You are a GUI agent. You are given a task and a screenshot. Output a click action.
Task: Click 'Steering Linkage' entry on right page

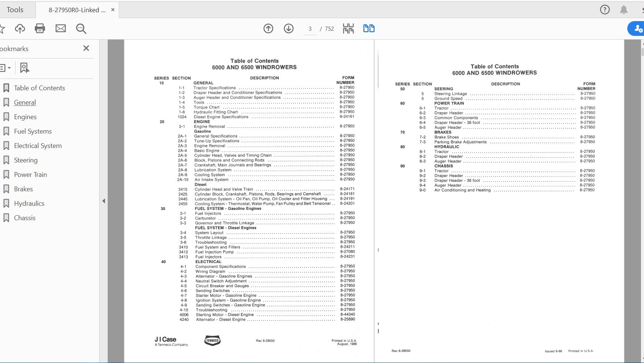tap(450, 94)
